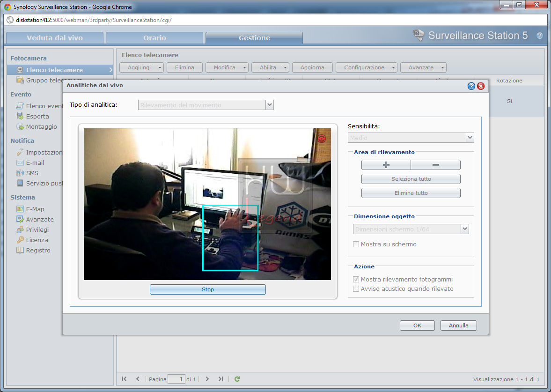Go to previous page in pagination
This screenshot has width=551, height=392.
coord(138,379)
